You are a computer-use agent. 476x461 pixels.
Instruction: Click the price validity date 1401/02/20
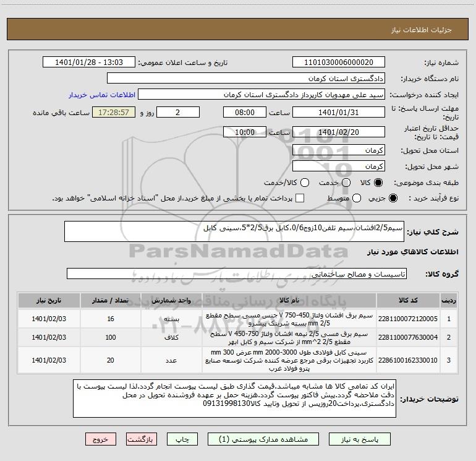coord(339,132)
